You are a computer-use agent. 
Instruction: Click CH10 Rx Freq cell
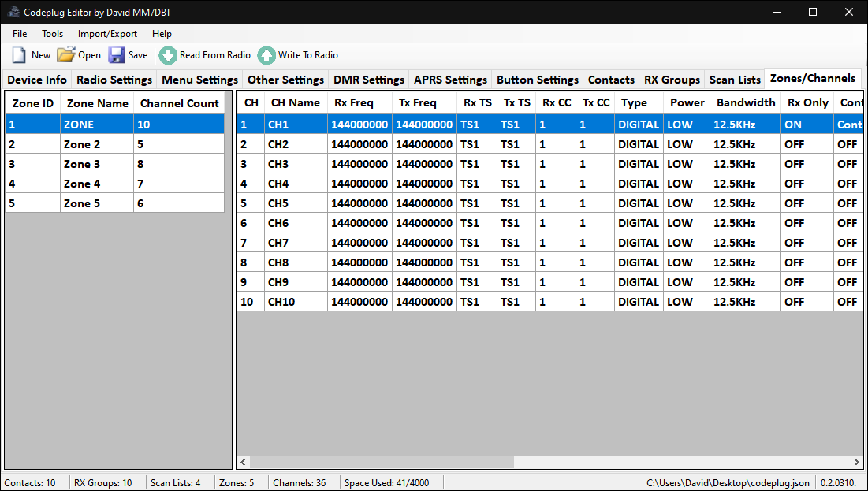359,302
